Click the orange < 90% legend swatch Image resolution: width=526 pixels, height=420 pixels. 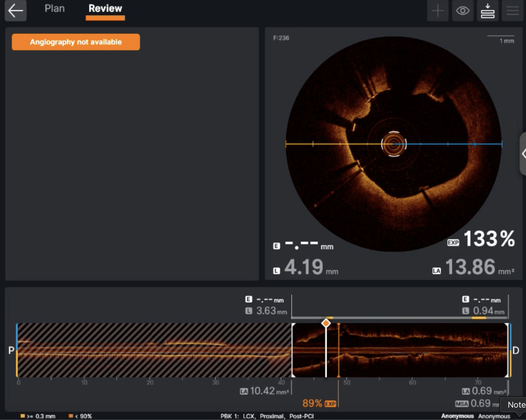click(x=71, y=416)
